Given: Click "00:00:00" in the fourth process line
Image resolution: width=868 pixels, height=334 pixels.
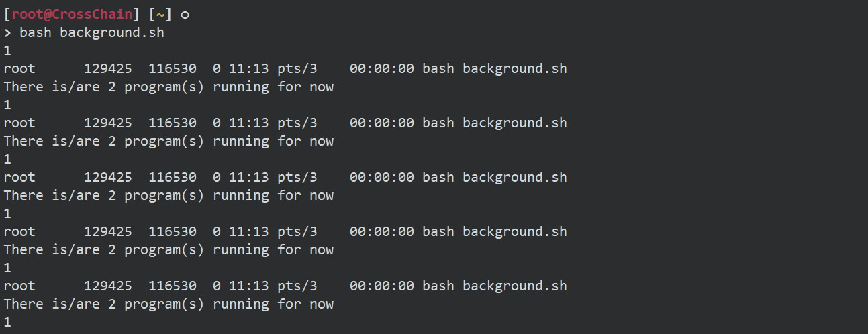Looking at the screenshot, I should click(381, 231).
